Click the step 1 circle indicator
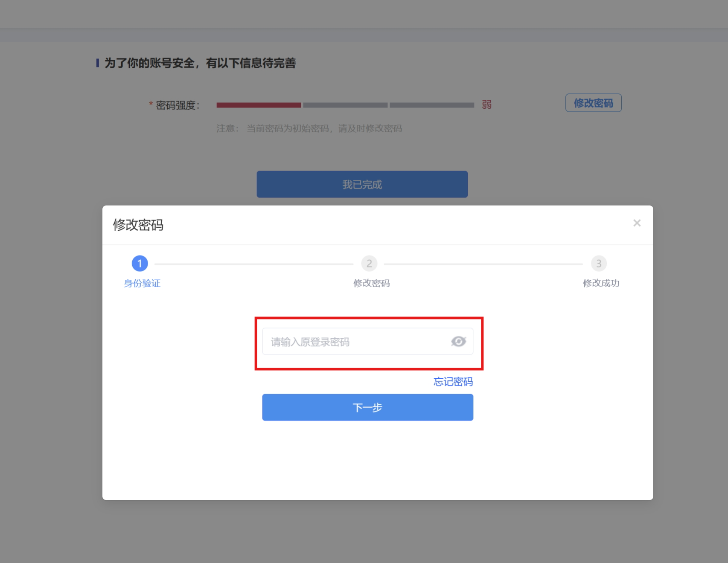 [140, 264]
